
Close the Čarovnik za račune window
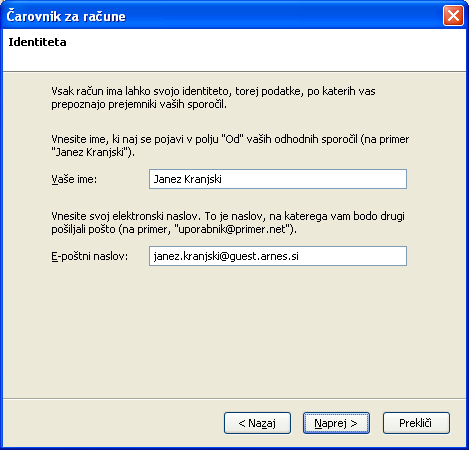(x=453, y=15)
